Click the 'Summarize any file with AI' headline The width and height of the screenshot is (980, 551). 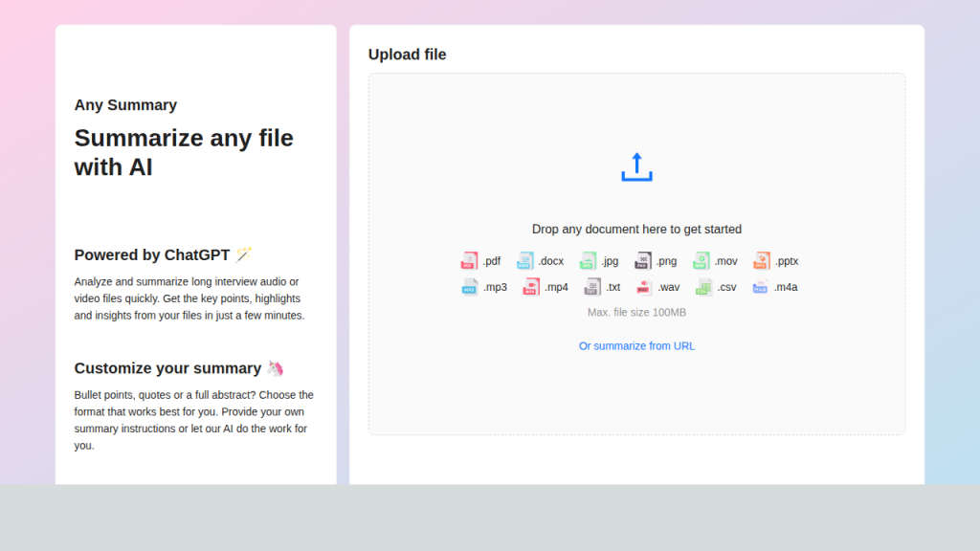[184, 152]
